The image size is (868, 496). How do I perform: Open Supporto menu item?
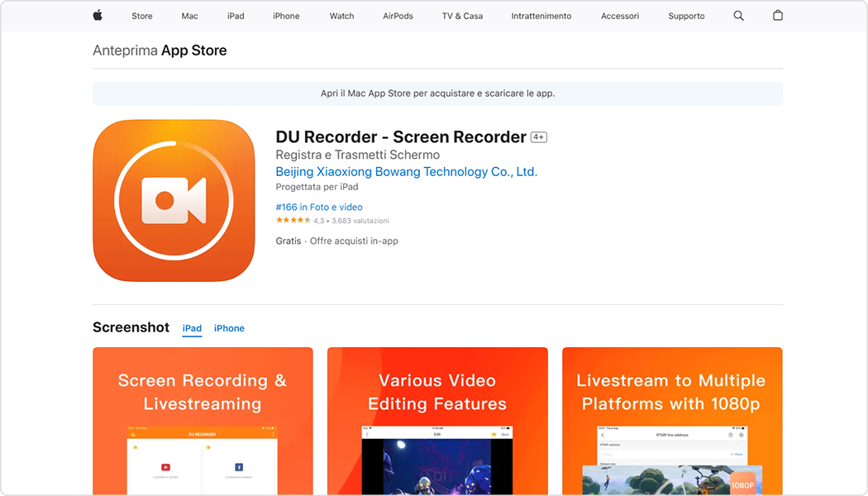[686, 16]
